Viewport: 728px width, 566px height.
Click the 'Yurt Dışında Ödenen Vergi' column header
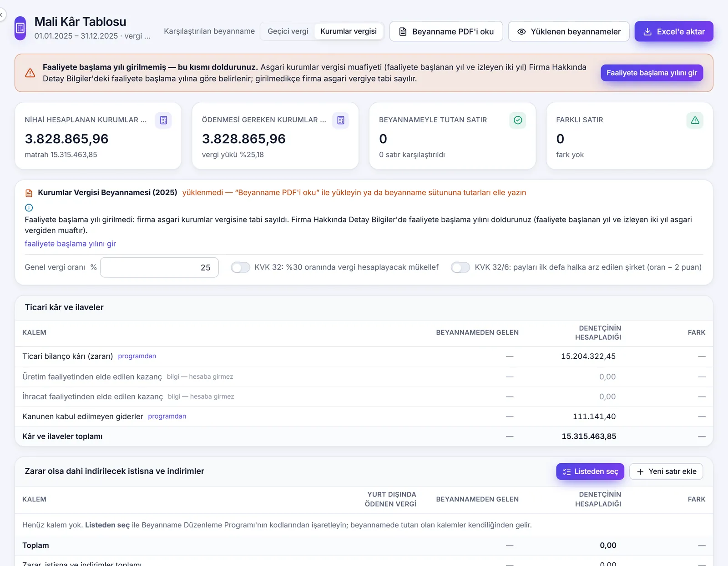(390, 499)
